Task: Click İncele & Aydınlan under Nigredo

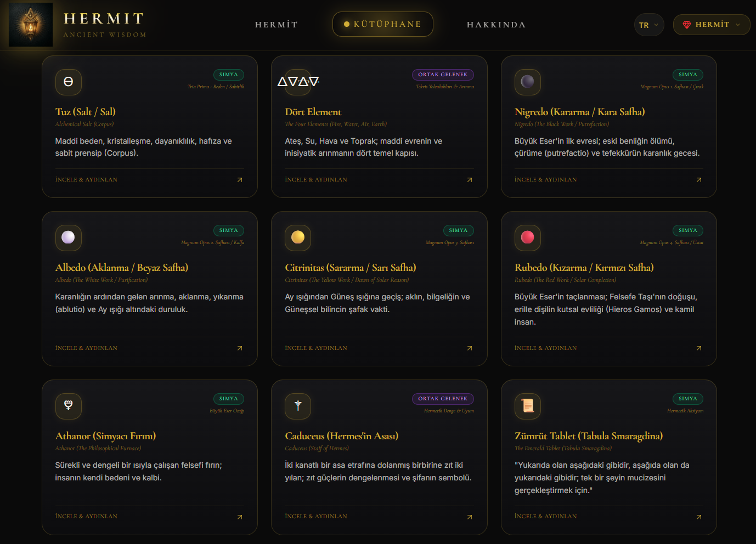Action: pos(546,180)
